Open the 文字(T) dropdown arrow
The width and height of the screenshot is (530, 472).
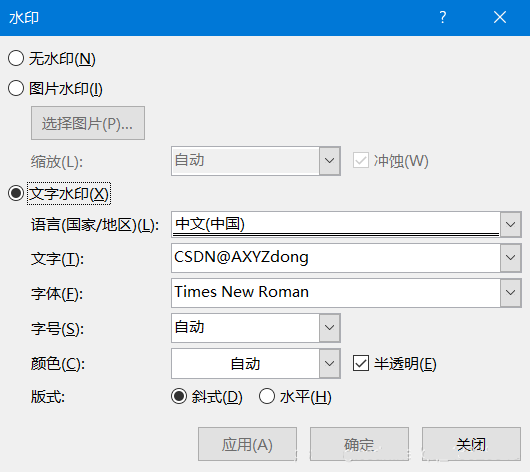[510, 258]
